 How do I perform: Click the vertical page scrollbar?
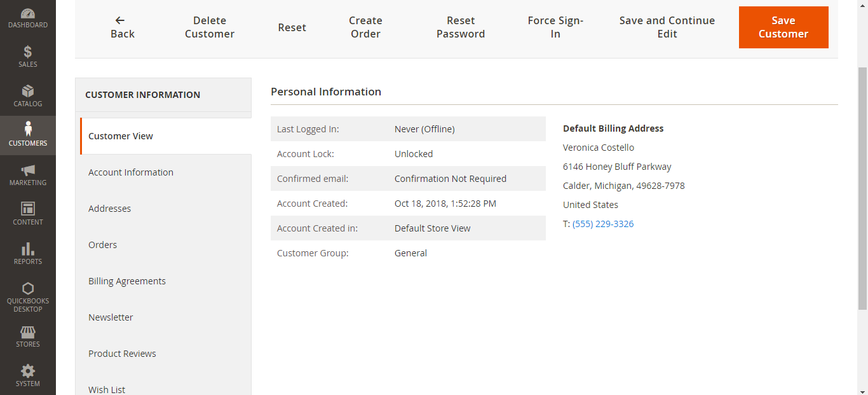pos(862,191)
